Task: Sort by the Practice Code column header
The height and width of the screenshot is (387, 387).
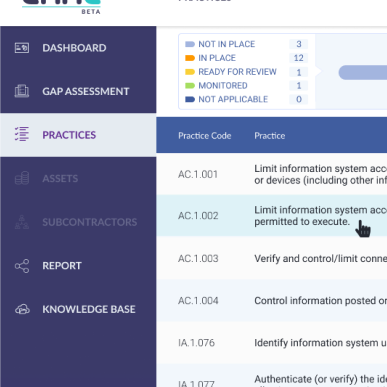Action: coord(205,136)
